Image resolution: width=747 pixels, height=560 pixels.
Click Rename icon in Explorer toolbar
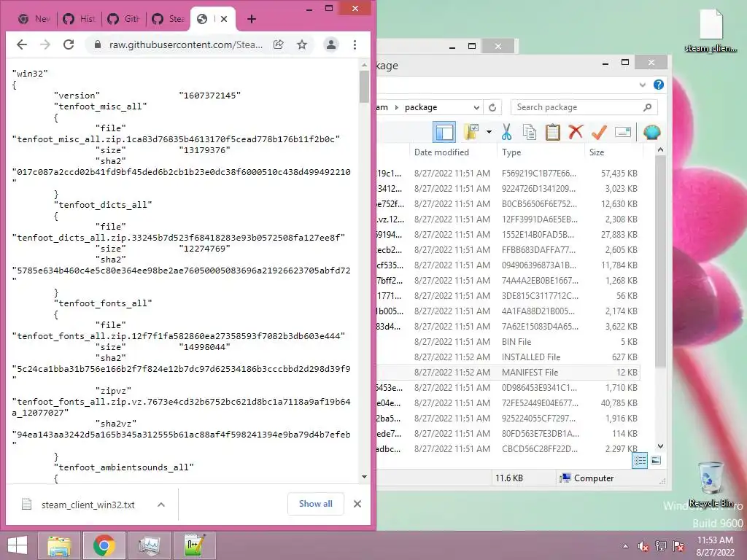pyautogui.click(x=623, y=132)
